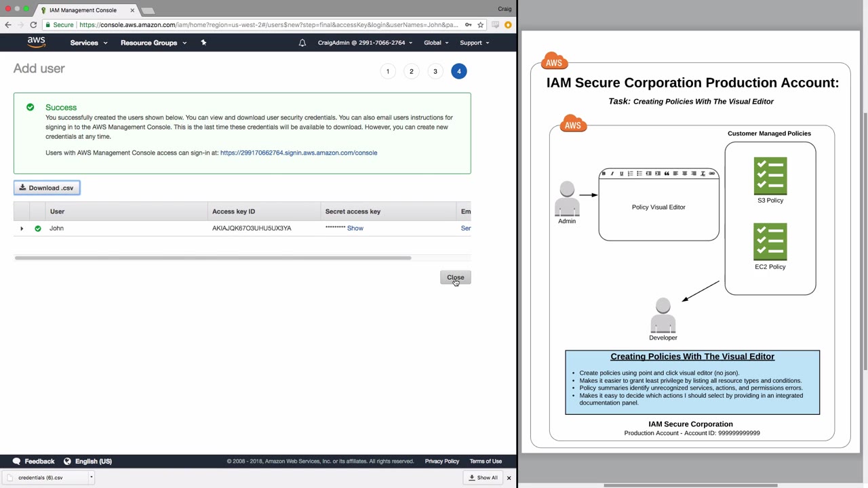Expand the John user row
This screenshot has height=488, width=868.
22,228
